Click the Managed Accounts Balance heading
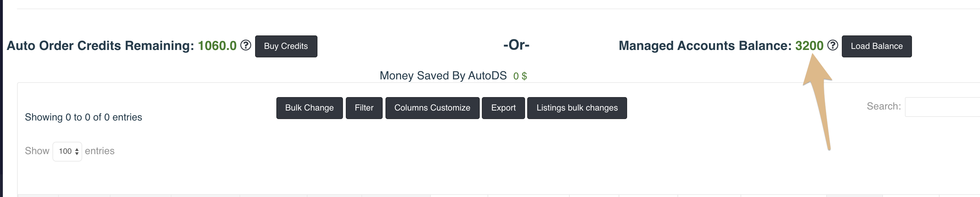980x197 pixels. pos(705,46)
